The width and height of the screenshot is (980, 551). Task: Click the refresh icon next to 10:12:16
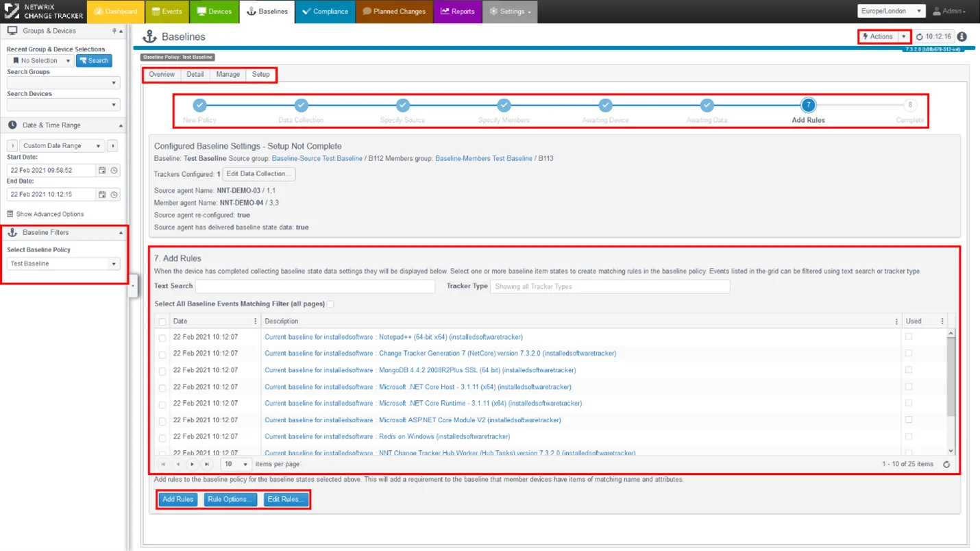(x=920, y=37)
